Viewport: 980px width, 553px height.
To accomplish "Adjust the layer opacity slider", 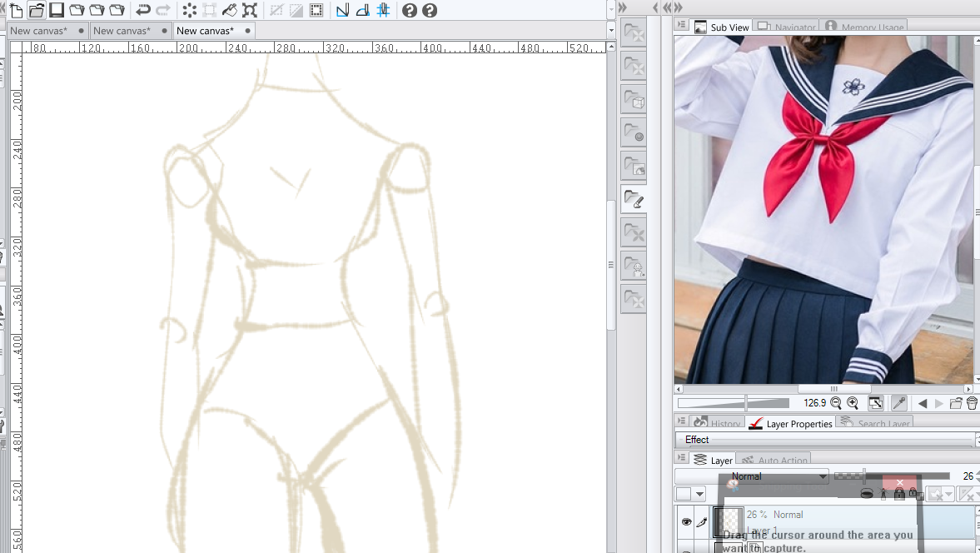I will (x=892, y=476).
